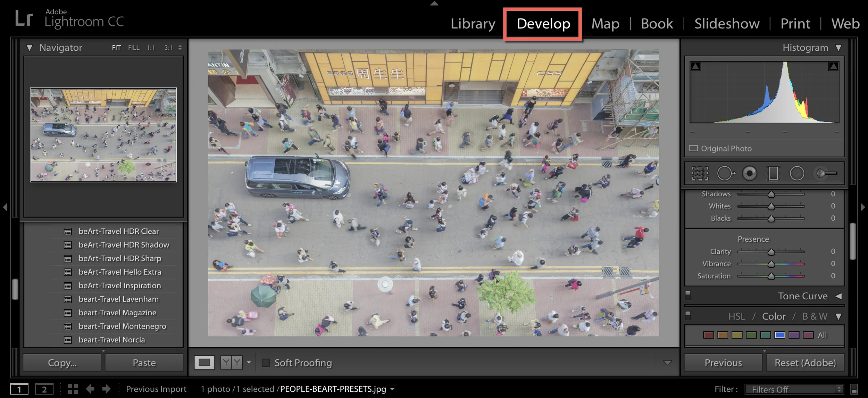Select the blue color swatch

779,335
